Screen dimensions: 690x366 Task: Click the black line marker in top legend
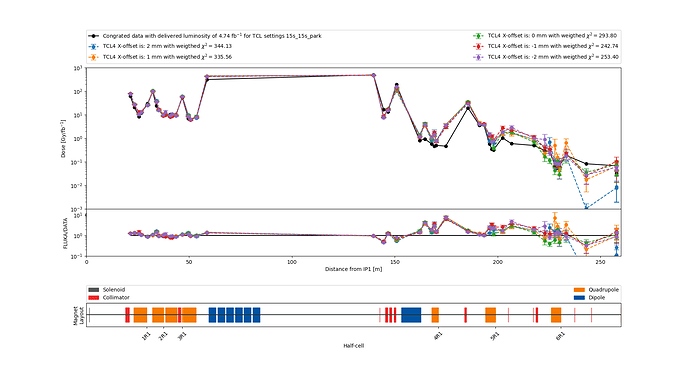point(94,36)
